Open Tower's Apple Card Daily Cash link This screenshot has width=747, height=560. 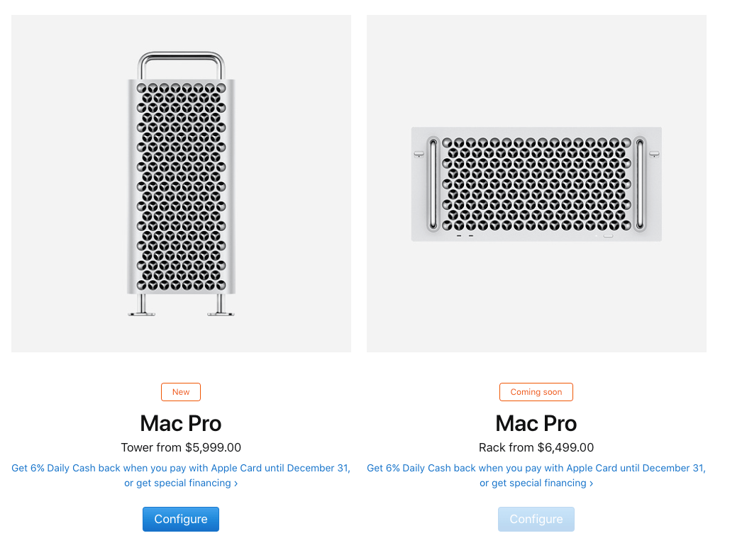pos(181,468)
